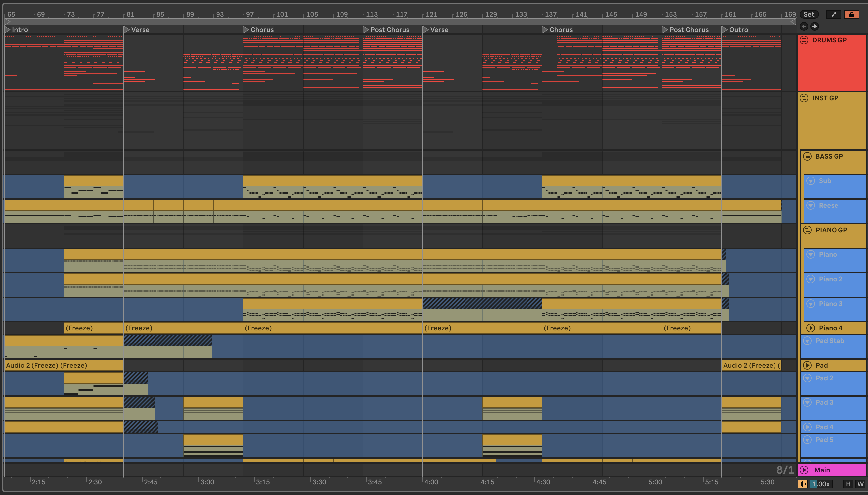The height and width of the screenshot is (495, 868).
Task: Select the Pad Stab track name
Action: click(830, 341)
